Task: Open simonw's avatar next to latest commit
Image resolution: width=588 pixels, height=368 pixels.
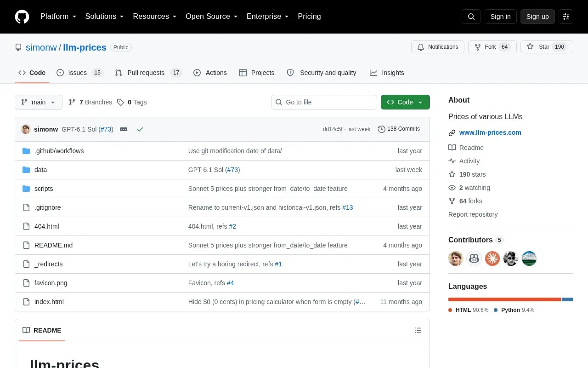Action: coord(26,129)
